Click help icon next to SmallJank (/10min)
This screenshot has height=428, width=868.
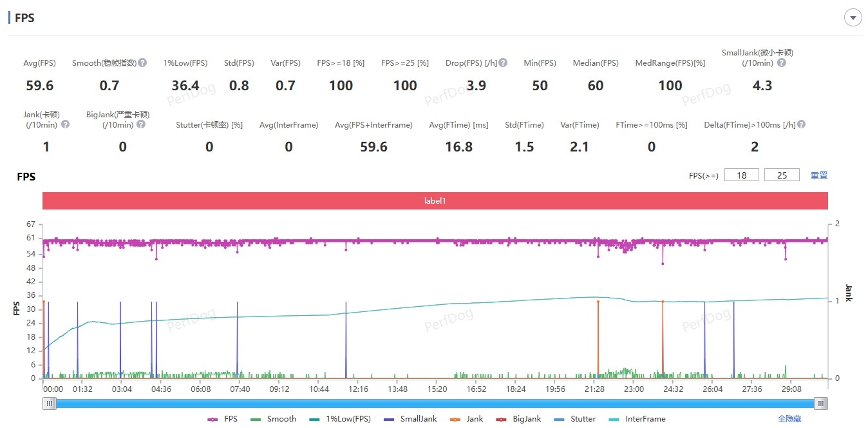[x=781, y=63]
